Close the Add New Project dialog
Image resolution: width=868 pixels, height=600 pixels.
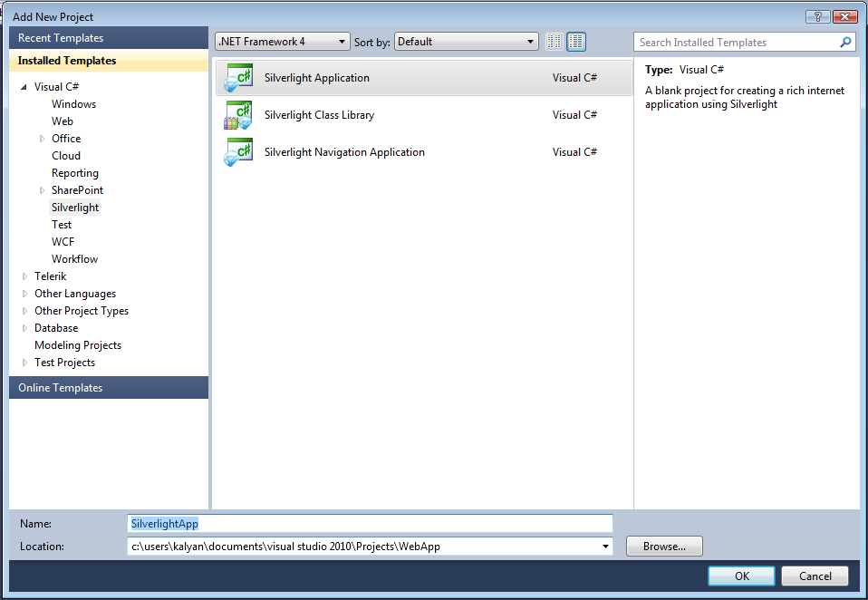click(x=844, y=16)
